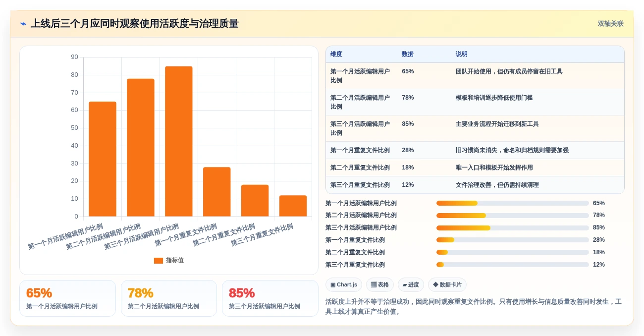The width and height of the screenshot is (644, 336).
Task: Click the 18% value in the table
Action: 408,168
